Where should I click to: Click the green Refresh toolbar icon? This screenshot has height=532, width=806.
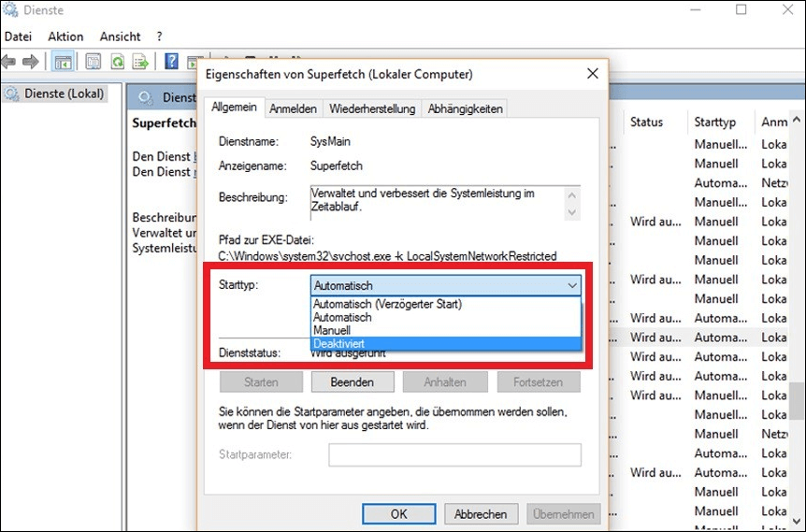118,62
